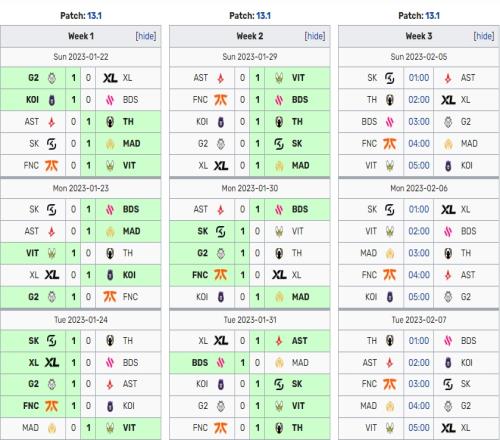Click 02:00 time for VIT vs BDS
This screenshot has width=500, height=440.
pyautogui.click(x=419, y=231)
